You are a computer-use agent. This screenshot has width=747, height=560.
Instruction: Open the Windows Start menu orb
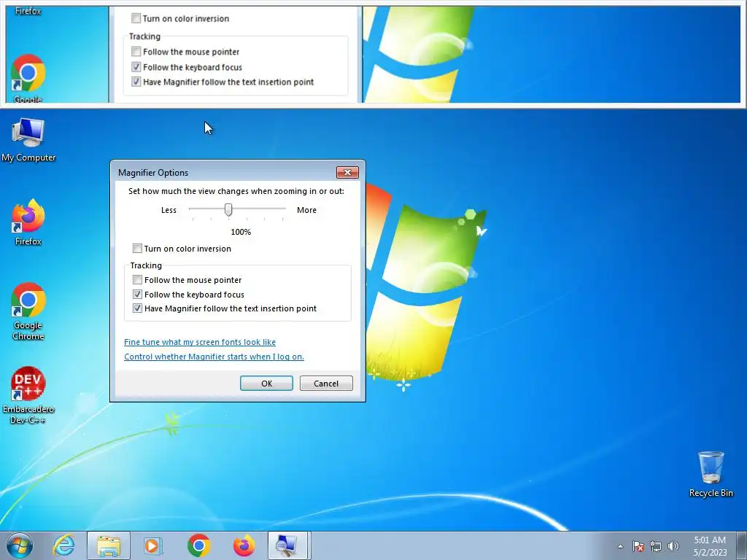tap(20, 545)
